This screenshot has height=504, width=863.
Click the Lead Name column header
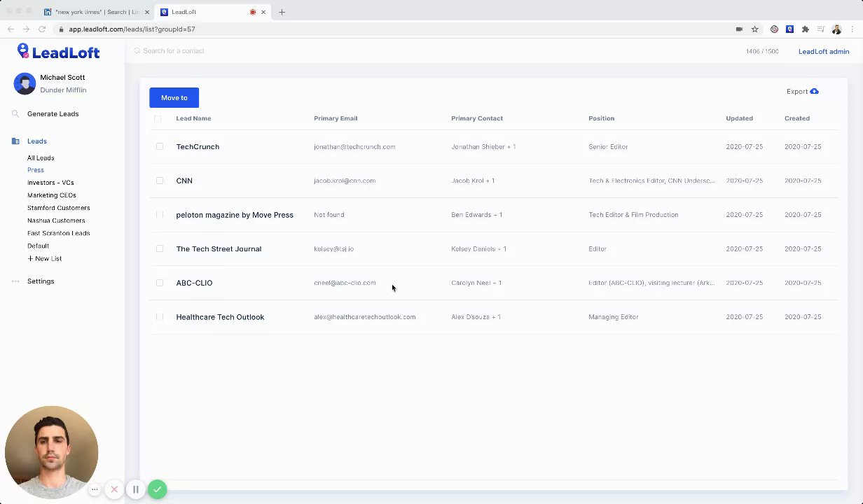[x=193, y=118]
